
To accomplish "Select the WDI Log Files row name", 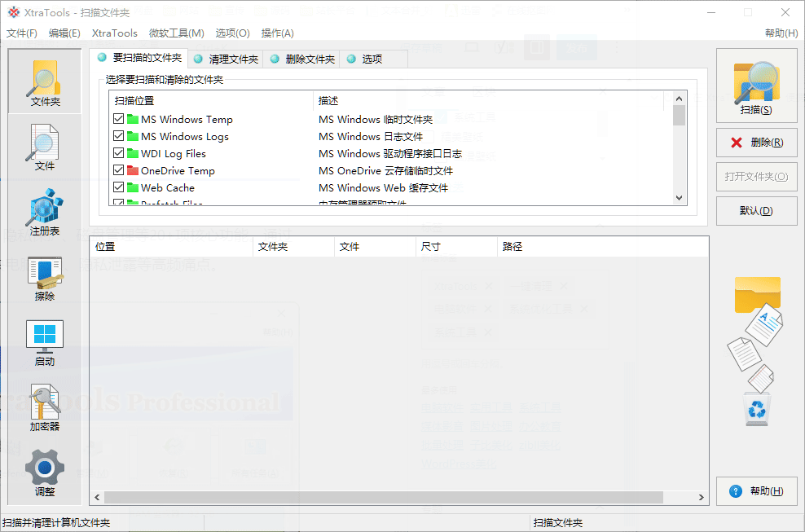I will pos(174,153).
